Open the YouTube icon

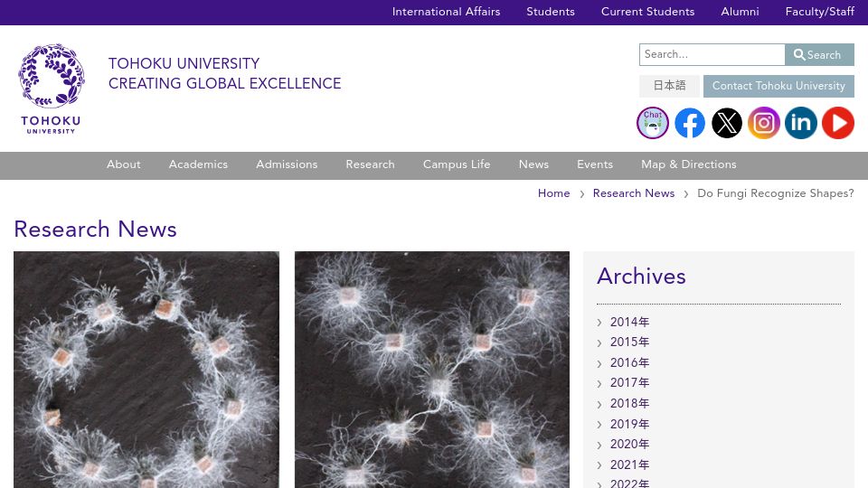[838, 123]
